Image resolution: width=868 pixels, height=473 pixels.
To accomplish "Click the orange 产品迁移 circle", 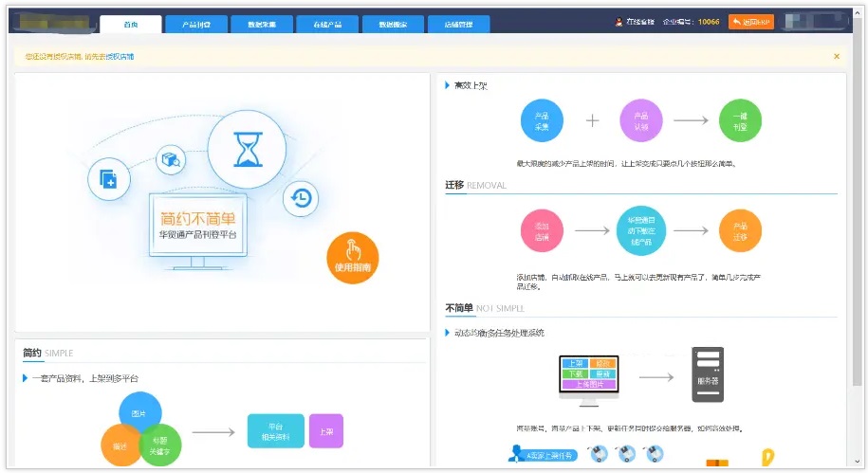I will (740, 230).
